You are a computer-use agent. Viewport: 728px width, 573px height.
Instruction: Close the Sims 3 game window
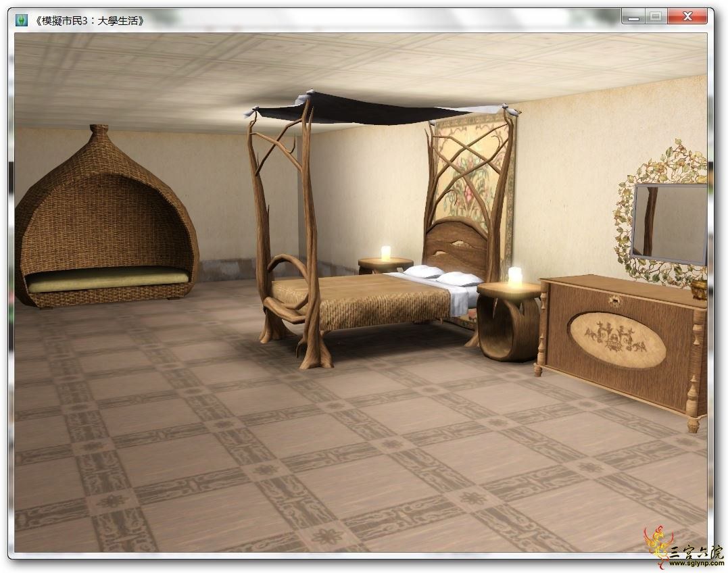(x=688, y=17)
